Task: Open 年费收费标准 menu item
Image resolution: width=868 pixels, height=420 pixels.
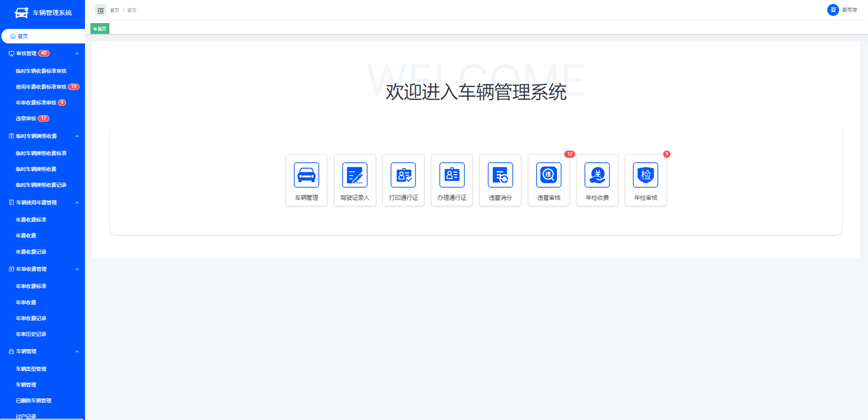Action: tap(31, 220)
